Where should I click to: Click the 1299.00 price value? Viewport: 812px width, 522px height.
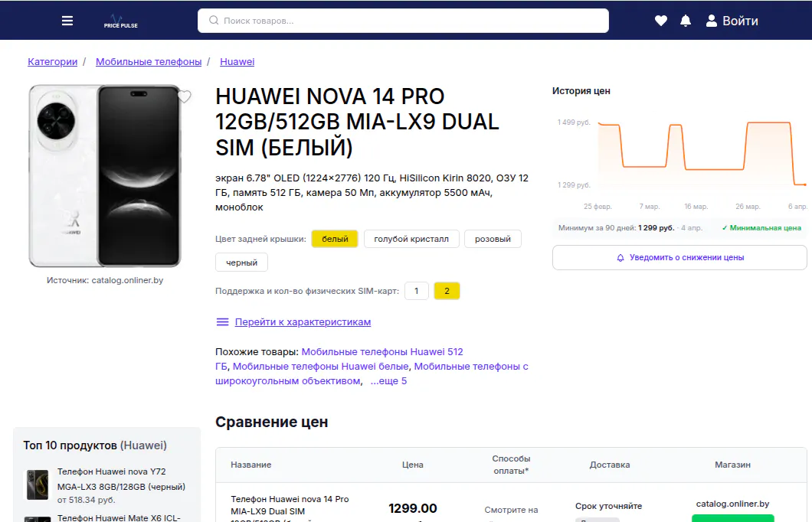point(413,508)
